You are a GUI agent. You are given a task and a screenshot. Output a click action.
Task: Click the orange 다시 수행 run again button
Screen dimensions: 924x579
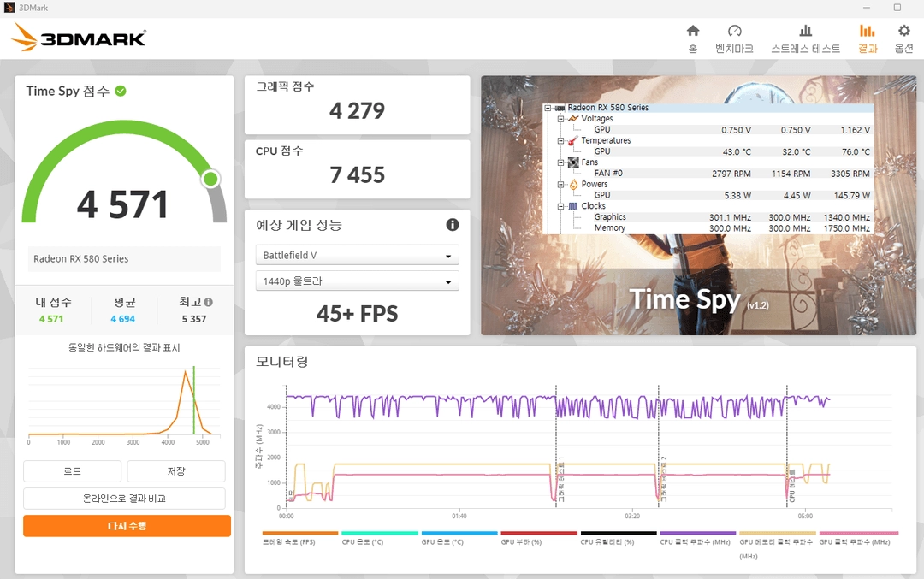(127, 526)
